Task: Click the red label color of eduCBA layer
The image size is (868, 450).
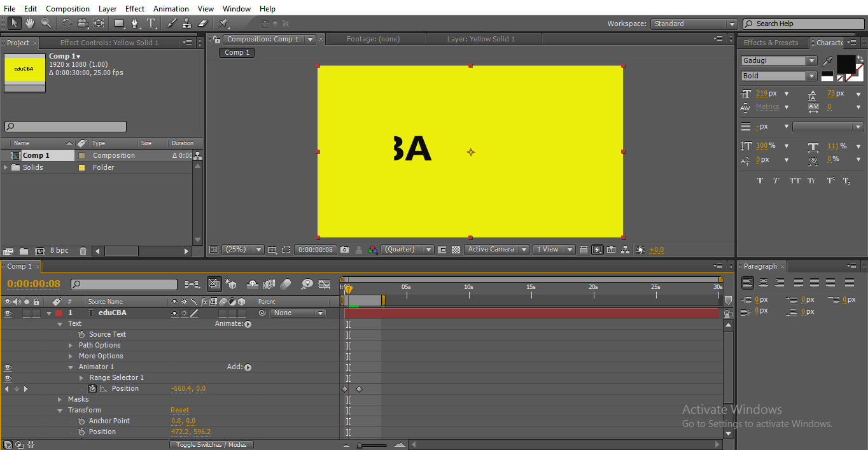Action: [59, 313]
